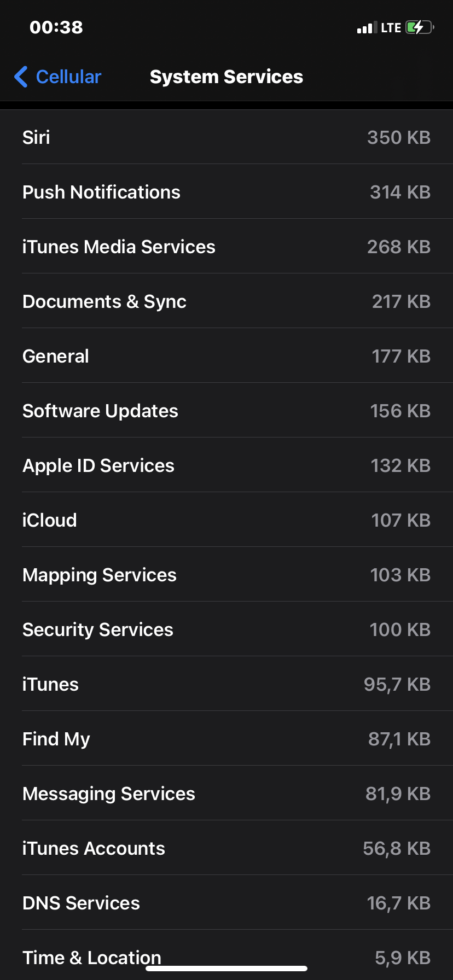Screen dimensions: 453x980
Task: Tap the DNS Services row
Action: coord(226,903)
